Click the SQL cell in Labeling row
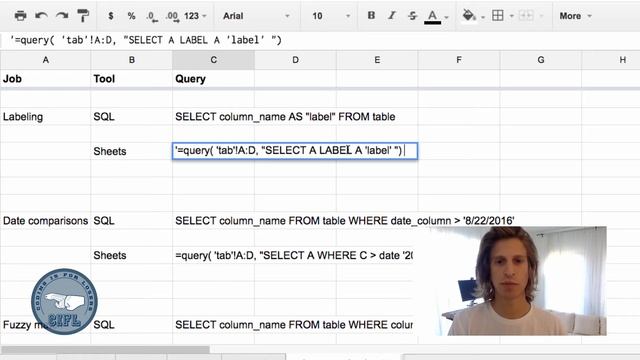 (131, 117)
